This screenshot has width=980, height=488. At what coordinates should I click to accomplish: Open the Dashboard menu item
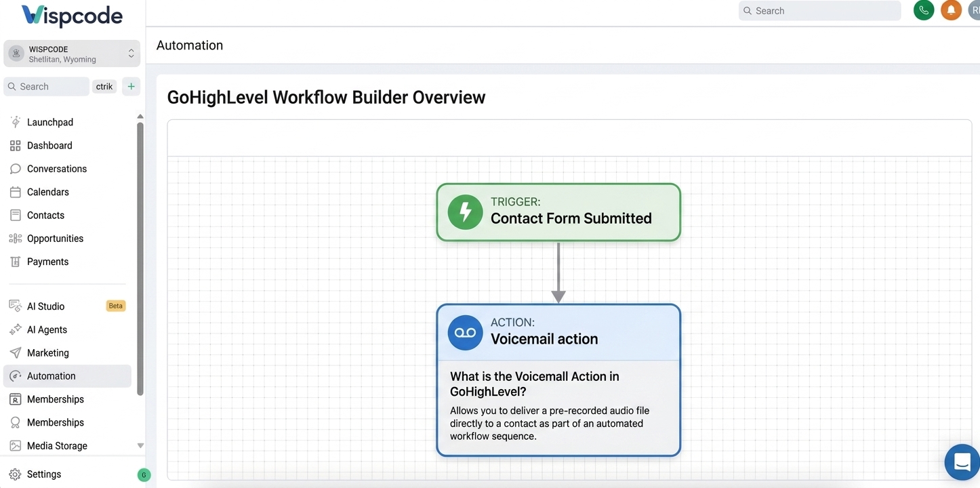tap(49, 145)
